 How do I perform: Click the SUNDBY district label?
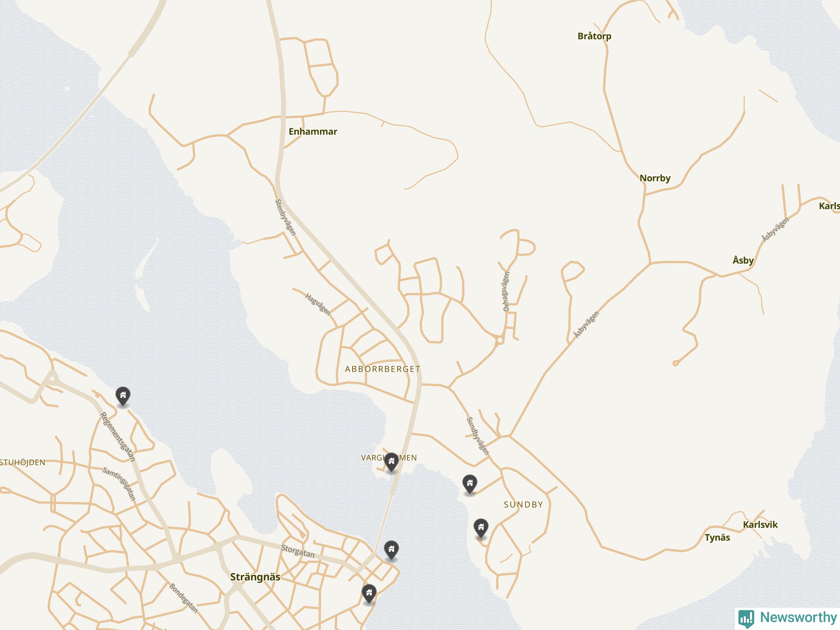tap(523, 504)
